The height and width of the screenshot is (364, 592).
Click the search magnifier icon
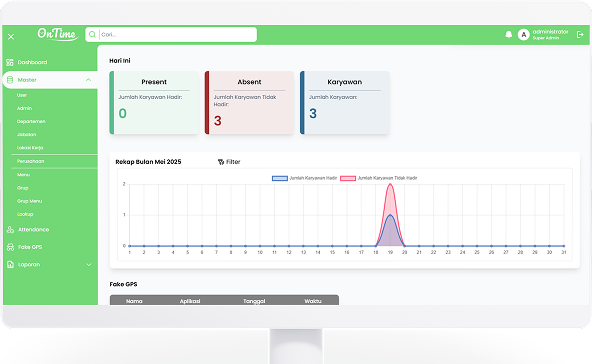coord(92,35)
